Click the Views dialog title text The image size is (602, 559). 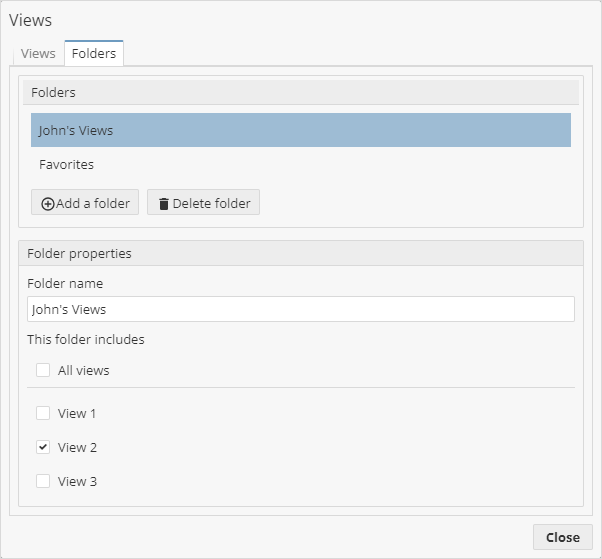(x=31, y=20)
